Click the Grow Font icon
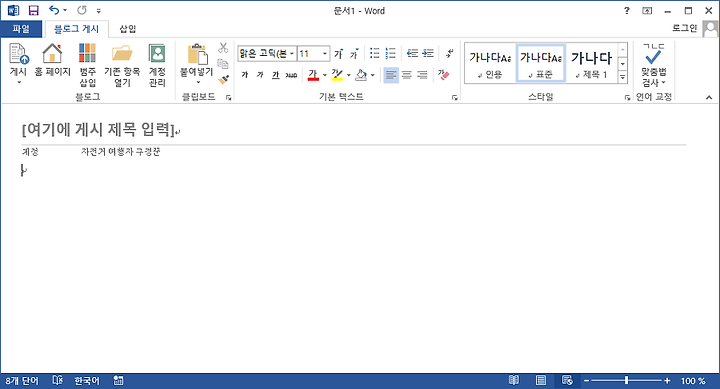This screenshot has height=389, width=720. tap(338, 54)
